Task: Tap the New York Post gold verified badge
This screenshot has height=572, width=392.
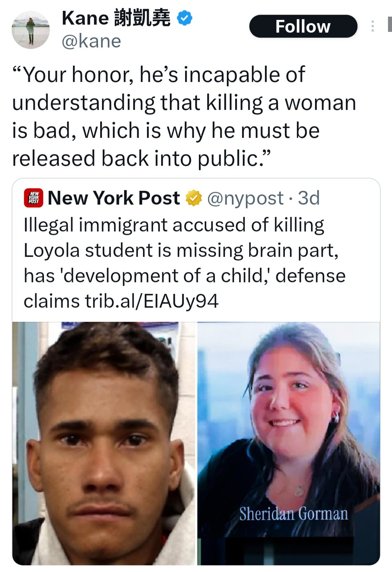Action: [194, 198]
